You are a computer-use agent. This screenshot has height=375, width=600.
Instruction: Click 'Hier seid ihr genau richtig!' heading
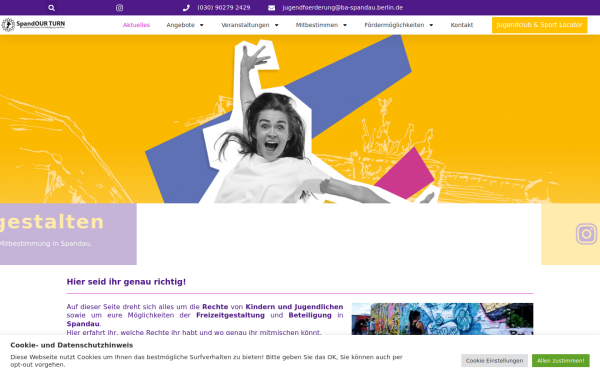coord(126,282)
